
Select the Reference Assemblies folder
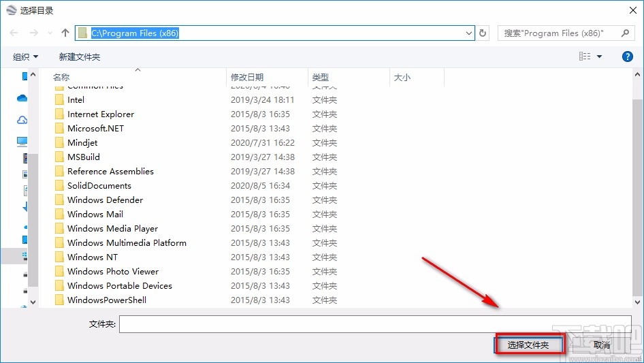(110, 172)
